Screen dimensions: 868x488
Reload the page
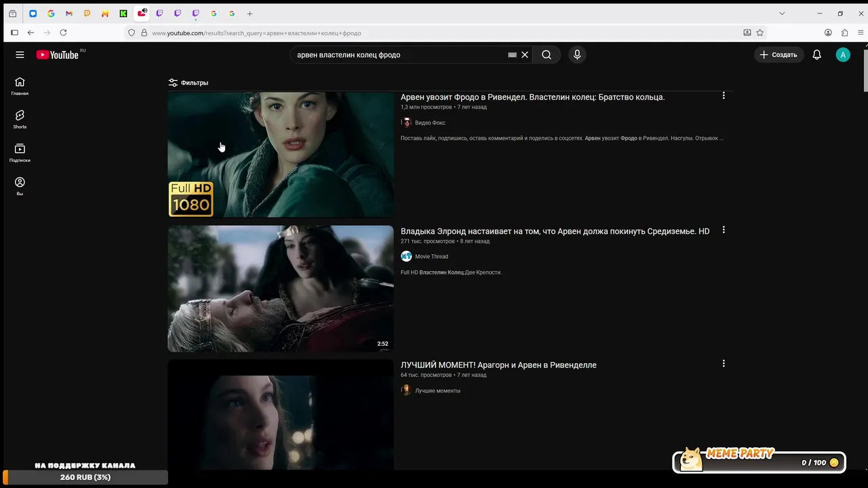63,33
